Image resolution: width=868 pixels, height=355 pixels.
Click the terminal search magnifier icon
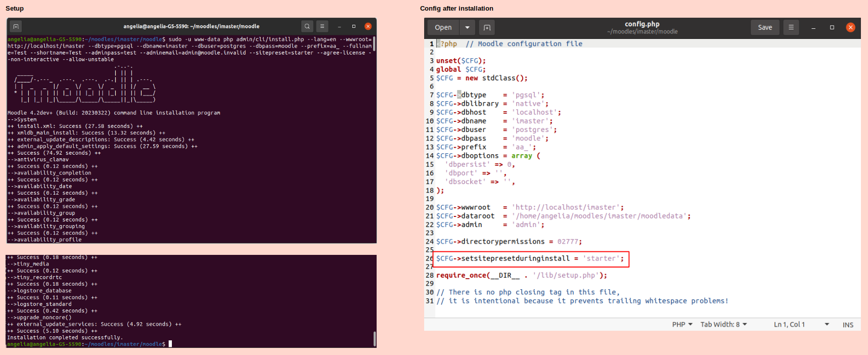(x=307, y=26)
